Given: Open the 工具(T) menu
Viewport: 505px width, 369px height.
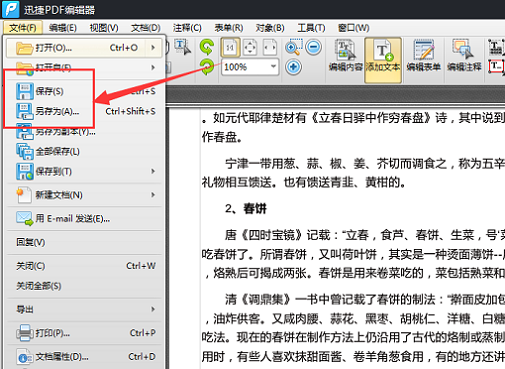Looking at the screenshot, I should pos(311,28).
